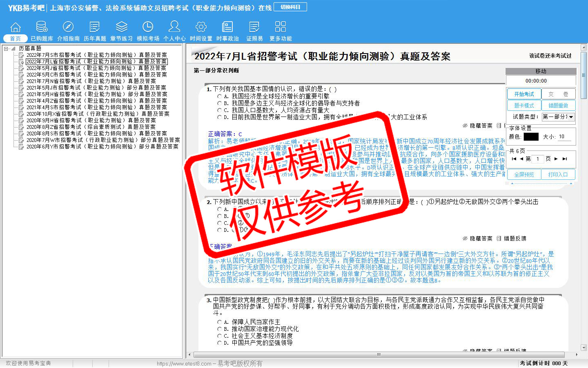Open 时事政治 news icon
The height and width of the screenshot is (368, 588).
[227, 27]
